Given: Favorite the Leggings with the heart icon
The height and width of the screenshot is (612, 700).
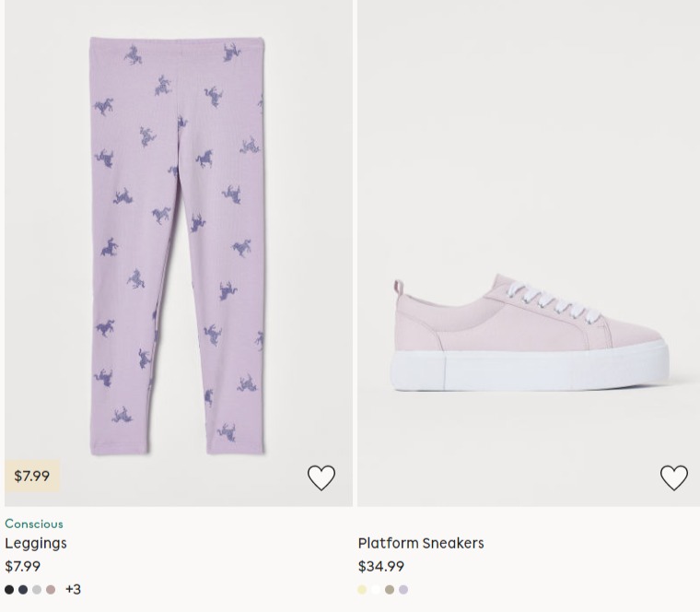Looking at the screenshot, I should click(321, 477).
